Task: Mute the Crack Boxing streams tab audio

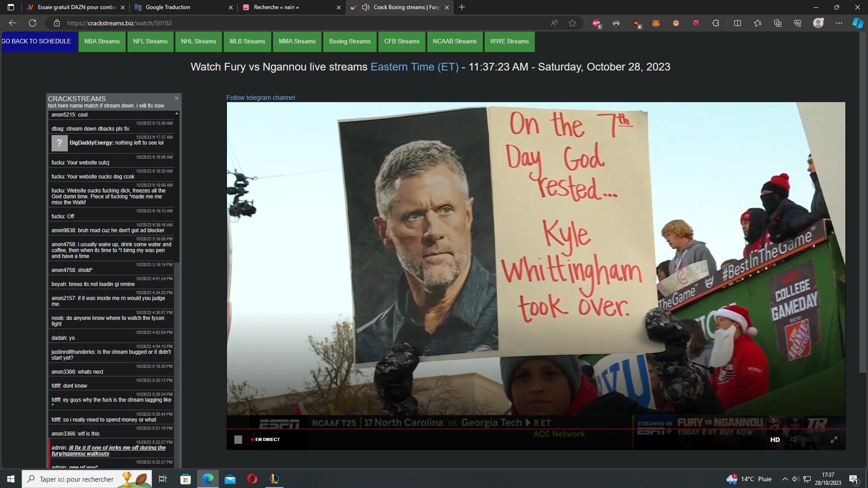Action: 366,7
